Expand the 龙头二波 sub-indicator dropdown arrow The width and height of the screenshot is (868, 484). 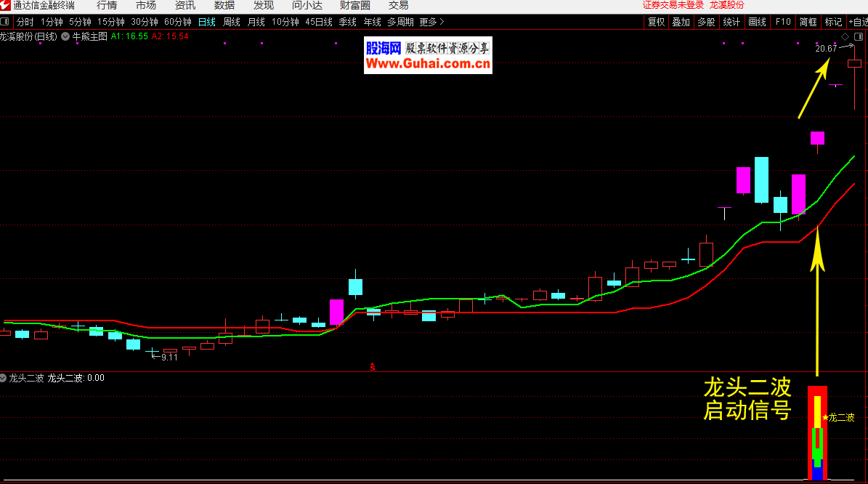click(4, 378)
